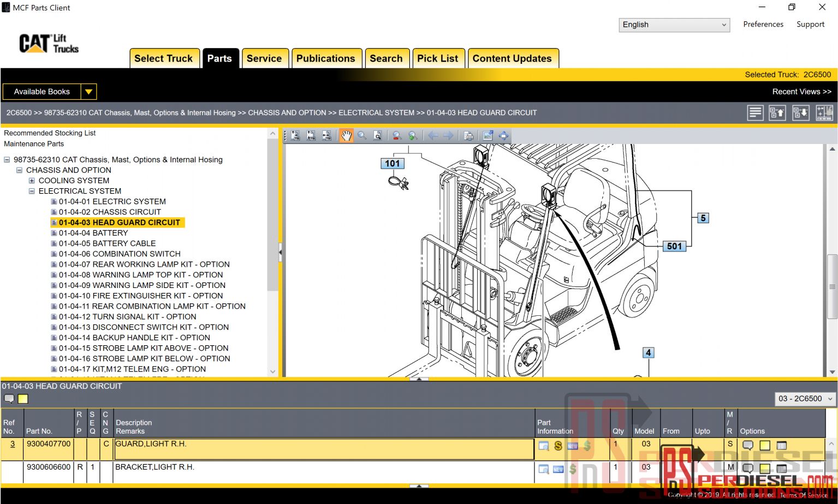Click the last layout icon in breadcrumb bar
The height and width of the screenshot is (504, 838).
(824, 113)
